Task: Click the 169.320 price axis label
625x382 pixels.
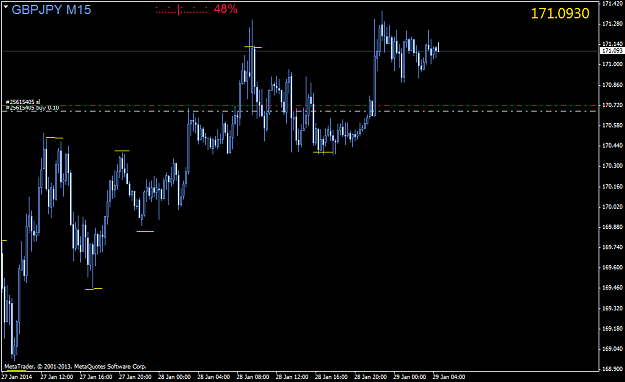Action: point(612,309)
